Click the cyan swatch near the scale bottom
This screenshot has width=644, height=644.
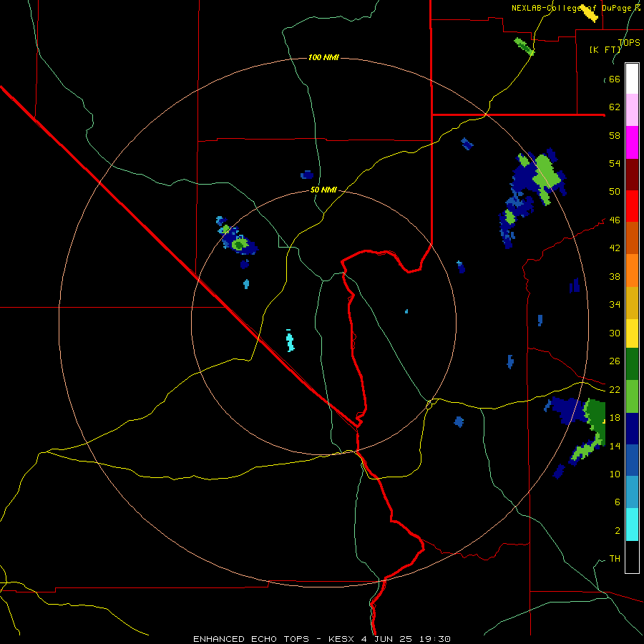[632, 525]
